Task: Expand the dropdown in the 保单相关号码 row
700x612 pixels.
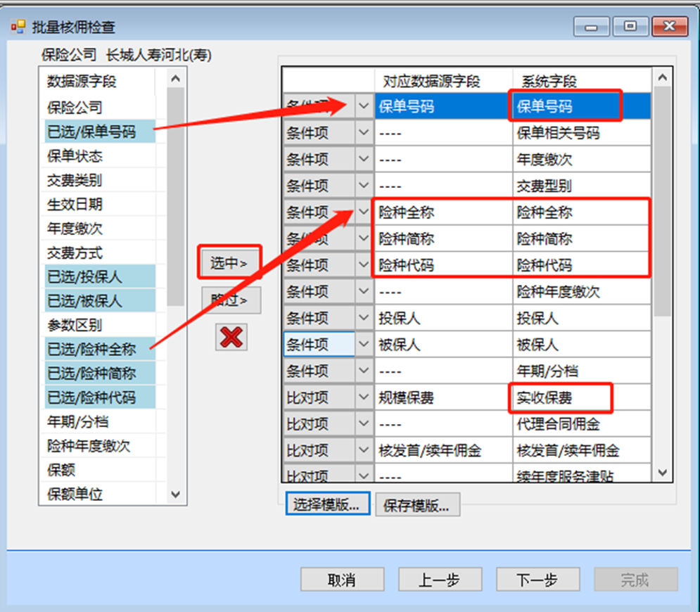Action: coord(364,132)
